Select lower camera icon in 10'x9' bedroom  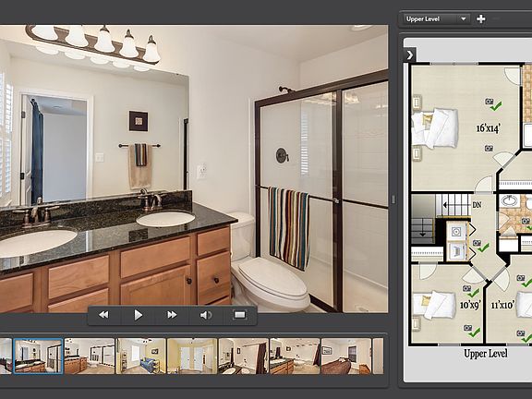pyautogui.click(x=468, y=328)
